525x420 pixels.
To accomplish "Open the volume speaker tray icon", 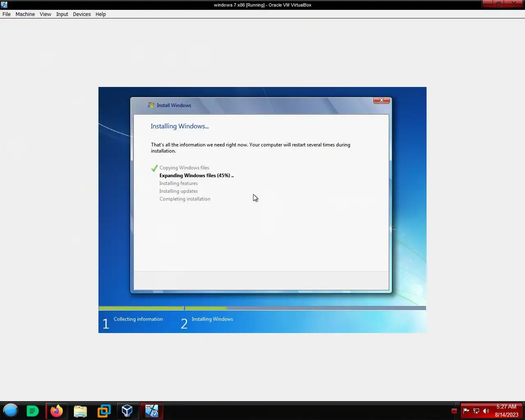I will click(486, 411).
